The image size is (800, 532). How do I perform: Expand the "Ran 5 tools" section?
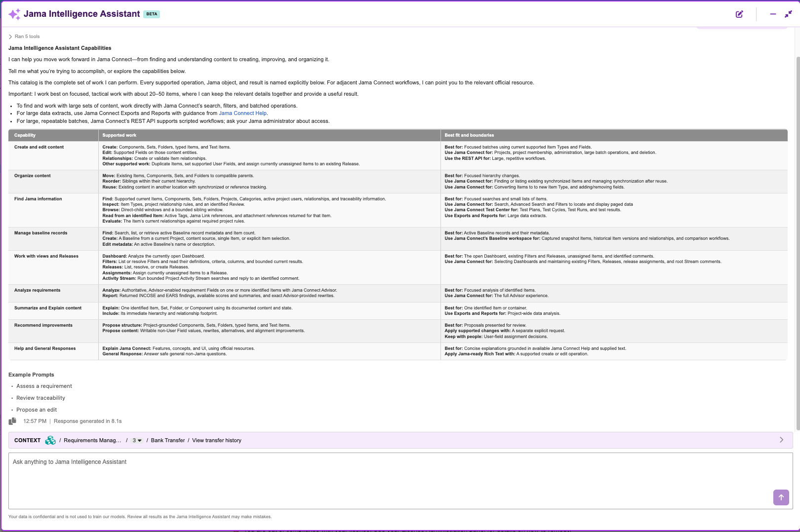point(24,37)
